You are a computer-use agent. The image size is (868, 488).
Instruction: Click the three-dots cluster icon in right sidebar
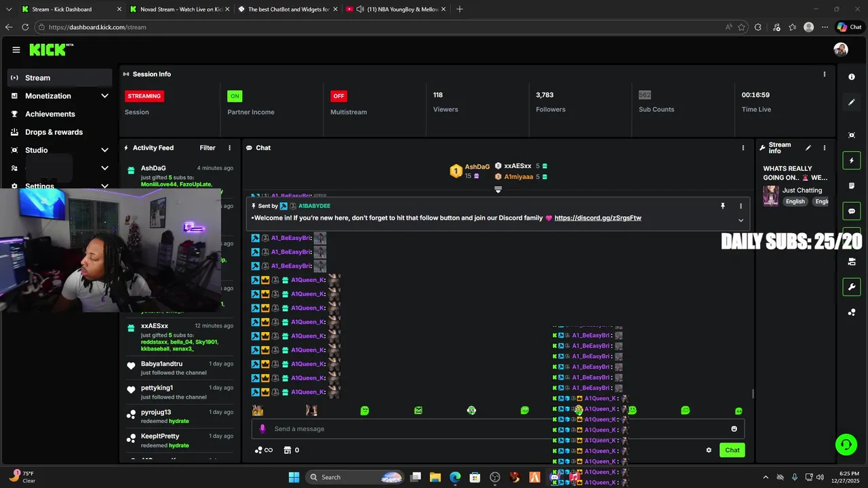point(852,312)
